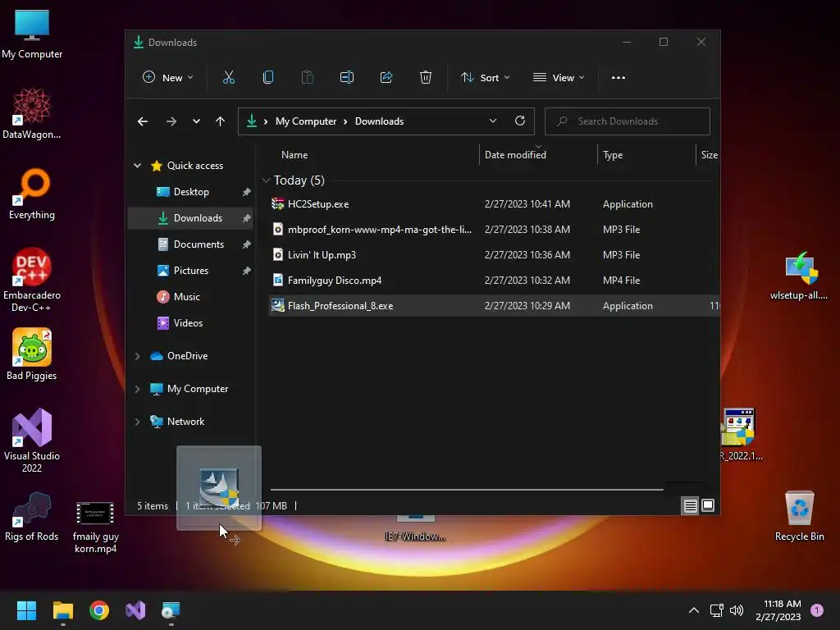This screenshot has height=630, width=840.
Task: Open recent locations dropdown chevron
Action: point(196,121)
